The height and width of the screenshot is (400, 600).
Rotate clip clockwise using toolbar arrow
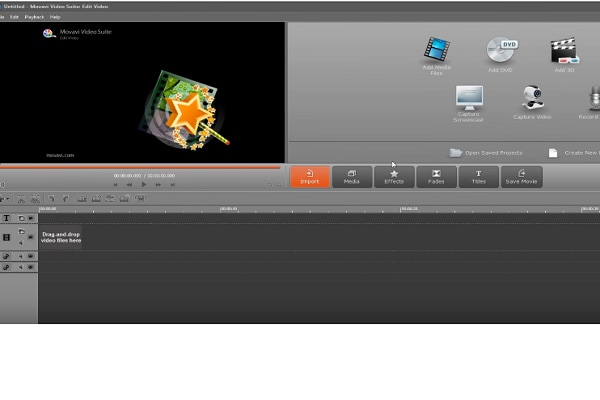(x=65, y=199)
